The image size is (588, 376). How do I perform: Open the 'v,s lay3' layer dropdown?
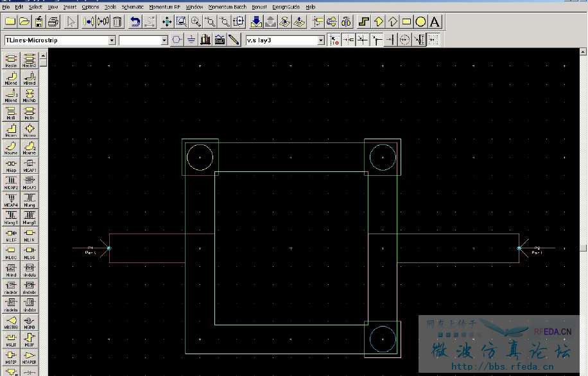coord(320,40)
